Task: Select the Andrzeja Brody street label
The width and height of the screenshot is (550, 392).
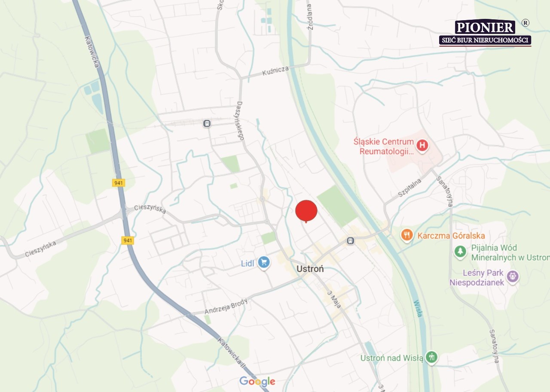Action: pos(226,306)
